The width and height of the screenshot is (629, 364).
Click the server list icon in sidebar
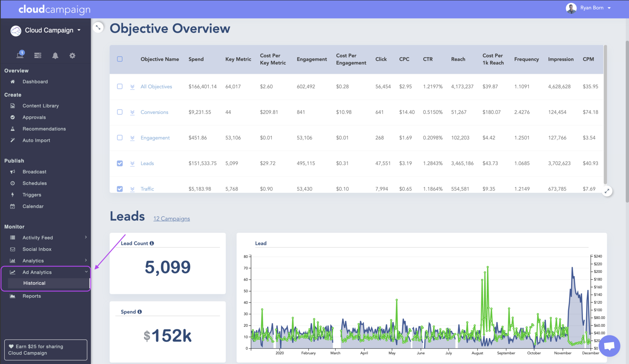[x=38, y=56]
